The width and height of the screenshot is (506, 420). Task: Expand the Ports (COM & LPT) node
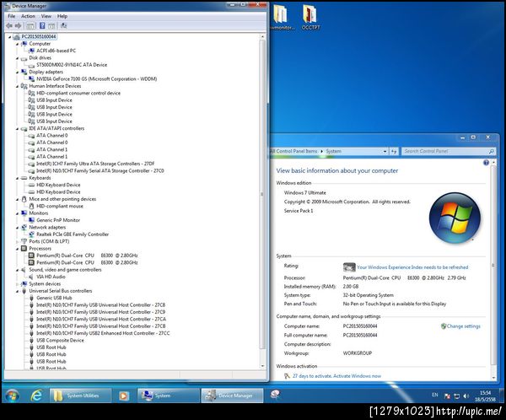[17, 241]
